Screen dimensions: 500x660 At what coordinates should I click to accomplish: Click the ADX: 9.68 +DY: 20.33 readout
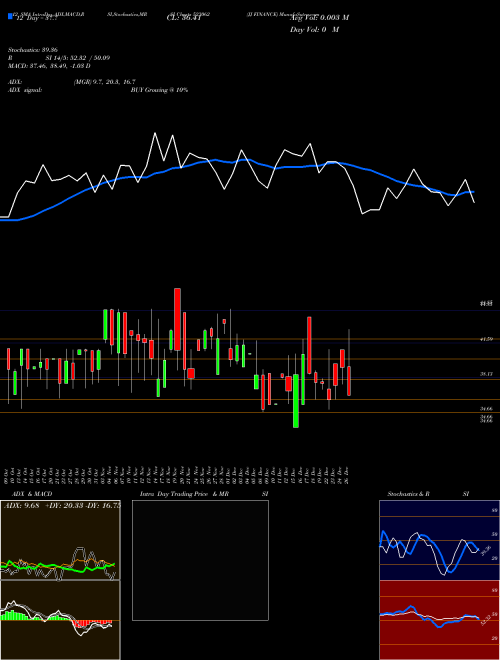point(62,506)
